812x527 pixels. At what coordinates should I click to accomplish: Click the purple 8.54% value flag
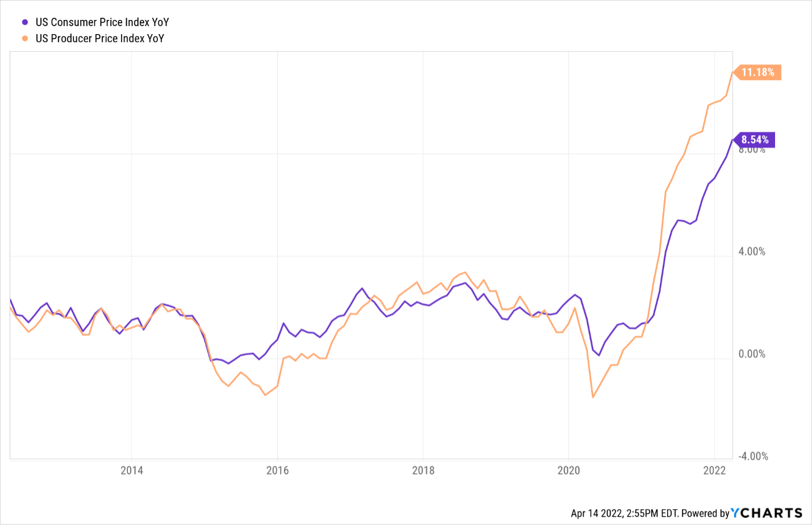pyautogui.click(x=755, y=140)
